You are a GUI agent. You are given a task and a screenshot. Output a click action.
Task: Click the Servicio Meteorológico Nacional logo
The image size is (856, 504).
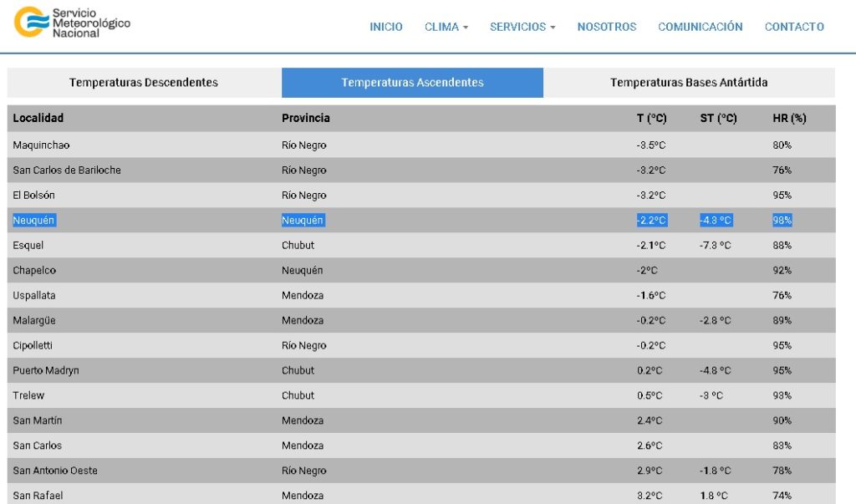(73, 23)
